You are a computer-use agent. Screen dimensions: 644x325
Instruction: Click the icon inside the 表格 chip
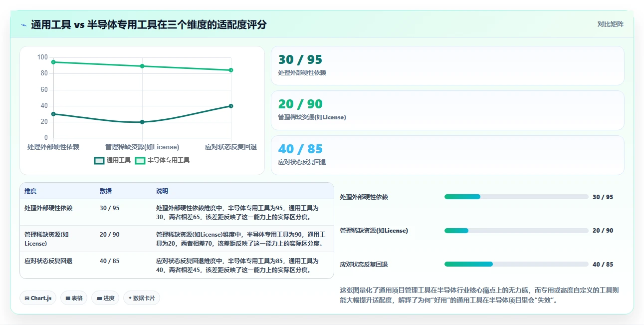[68, 299]
